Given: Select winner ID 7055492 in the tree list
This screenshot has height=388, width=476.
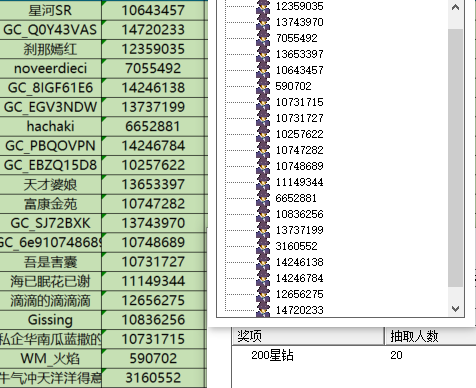Looking at the screenshot, I should 296,38.
